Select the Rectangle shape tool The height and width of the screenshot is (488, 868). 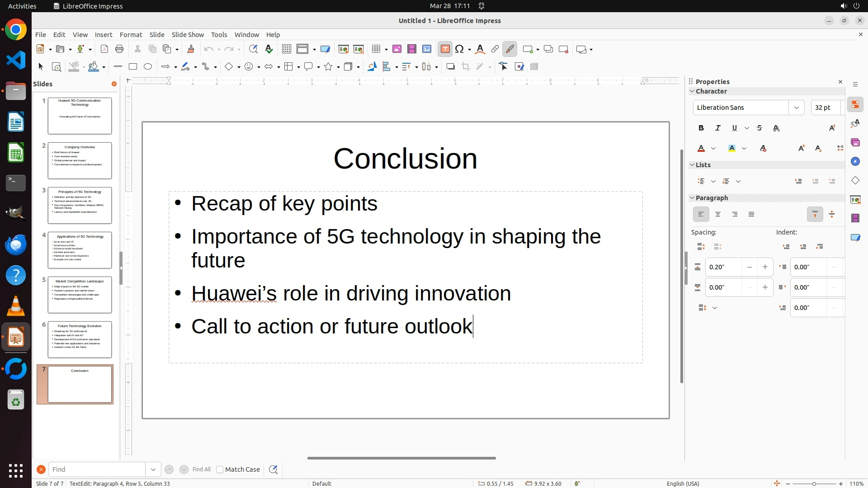point(133,67)
